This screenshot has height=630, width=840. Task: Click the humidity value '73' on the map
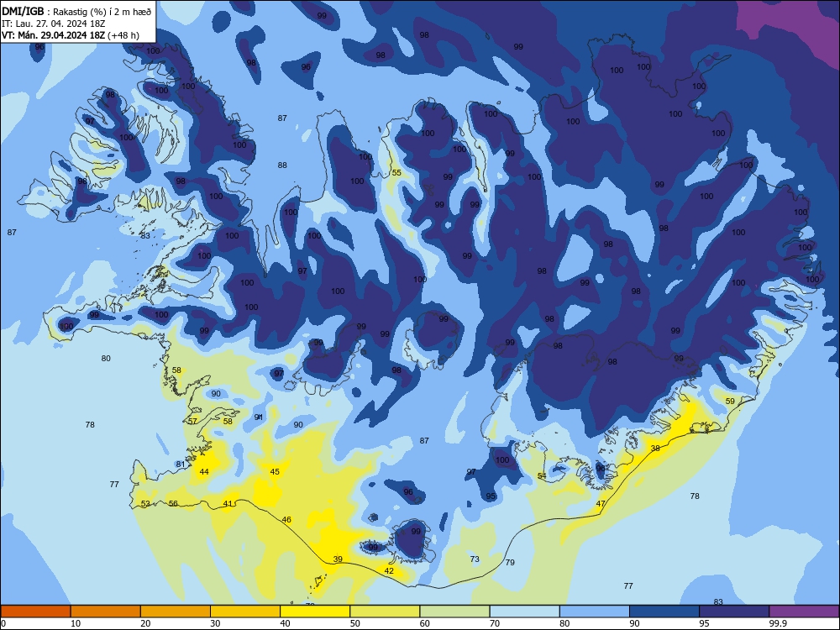pyautogui.click(x=475, y=559)
